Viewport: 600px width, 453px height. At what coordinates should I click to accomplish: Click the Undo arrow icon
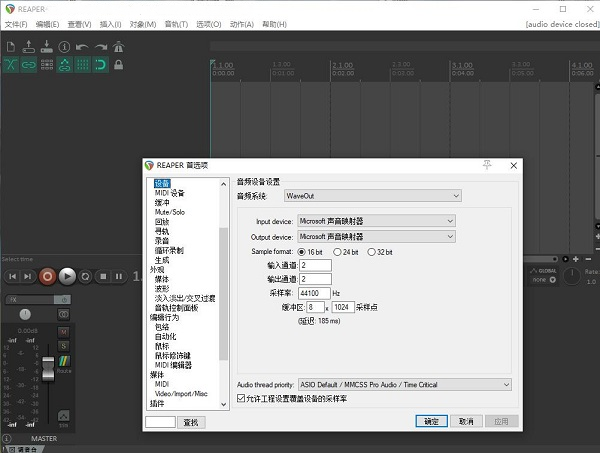click(82, 46)
